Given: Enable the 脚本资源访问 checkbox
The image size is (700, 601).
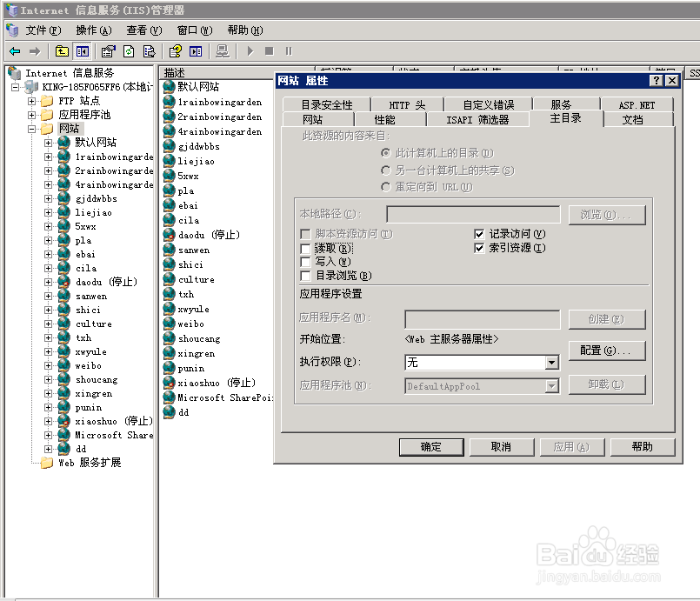Looking at the screenshot, I should 305,234.
